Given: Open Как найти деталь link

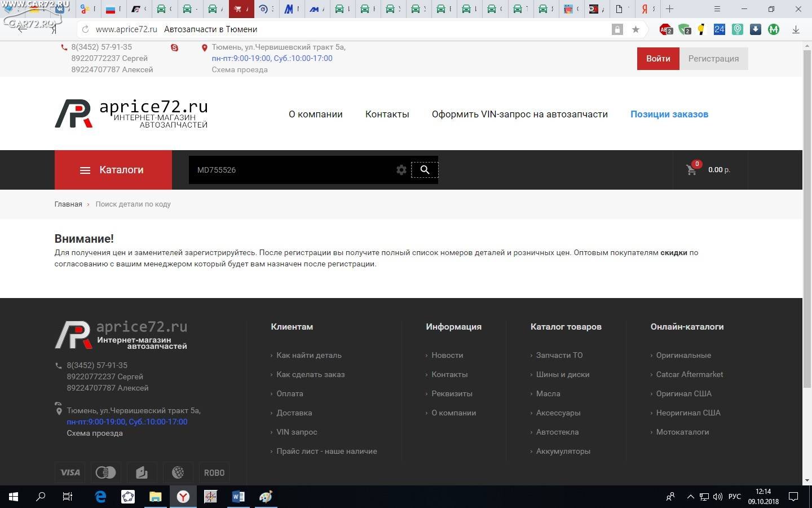Looking at the screenshot, I should 309,355.
